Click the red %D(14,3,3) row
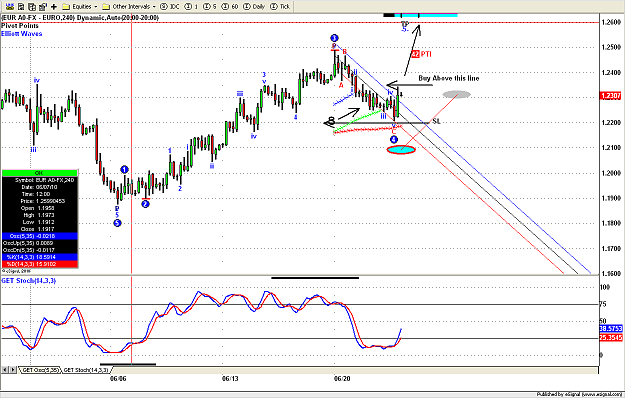 point(39,264)
